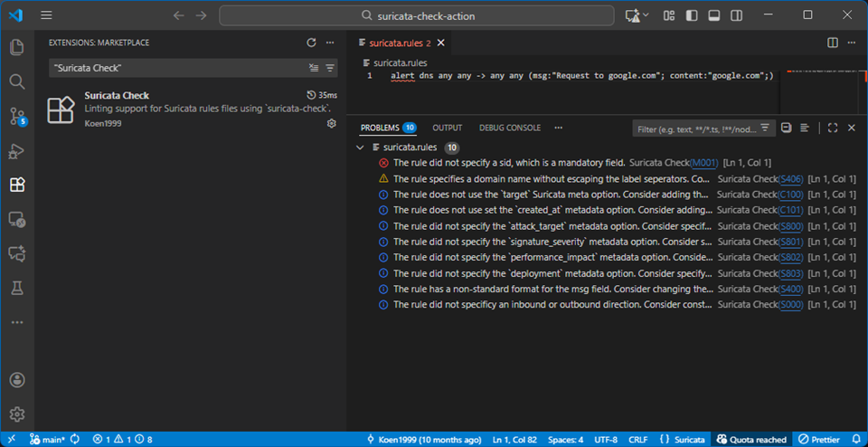Split the editor to the right

(833, 43)
